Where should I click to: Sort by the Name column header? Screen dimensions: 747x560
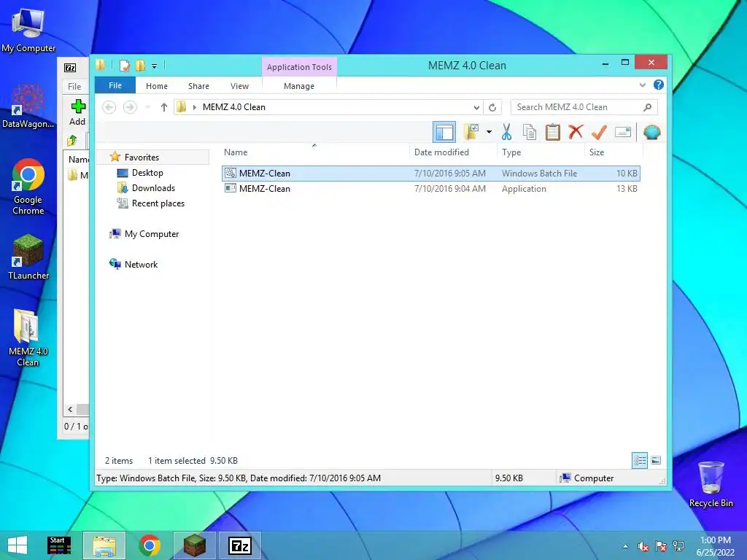(x=314, y=152)
